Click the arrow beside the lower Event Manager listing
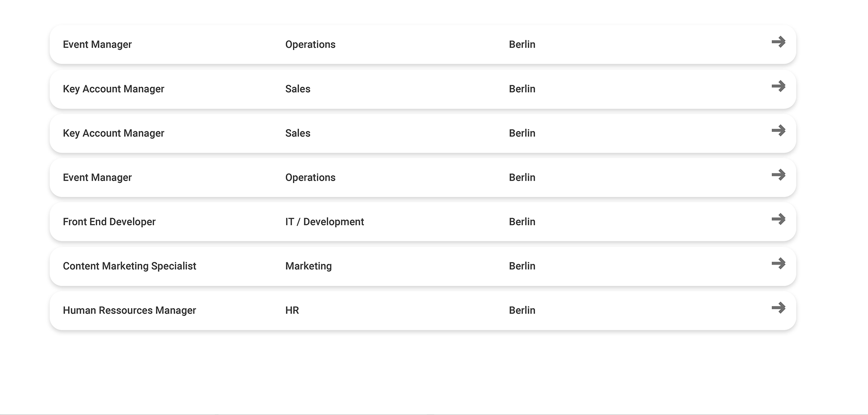 tap(778, 175)
